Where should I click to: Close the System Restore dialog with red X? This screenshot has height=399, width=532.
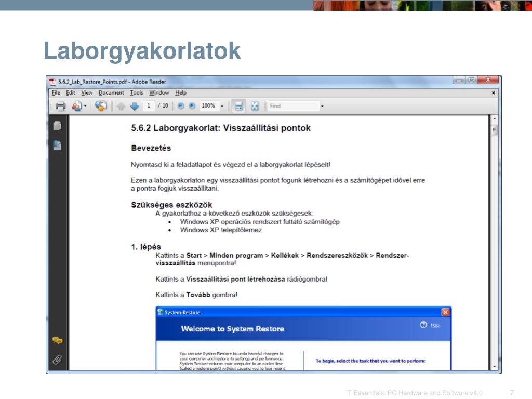pos(445,312)
